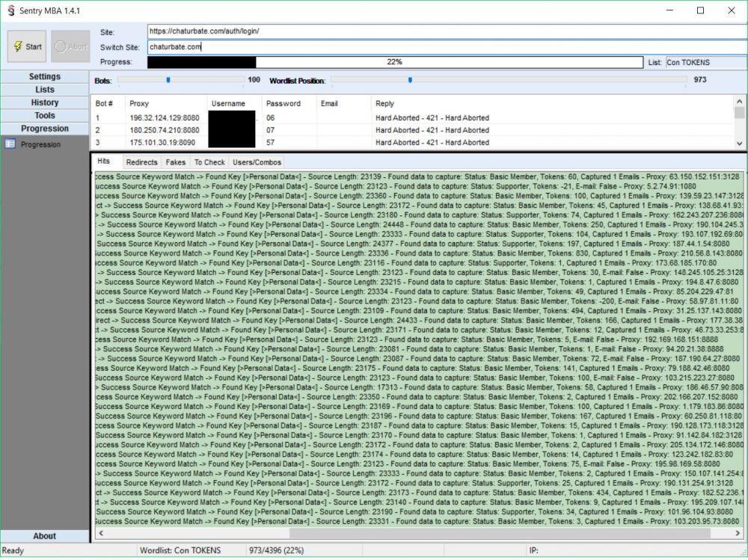Click status bar text 973/4396 (22%)

[x=276, y=550]
